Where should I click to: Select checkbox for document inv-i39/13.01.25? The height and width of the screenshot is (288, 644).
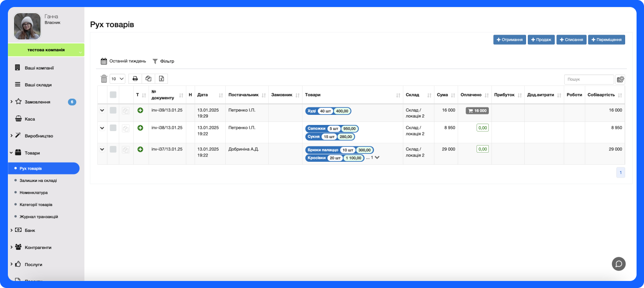point(113,110)
